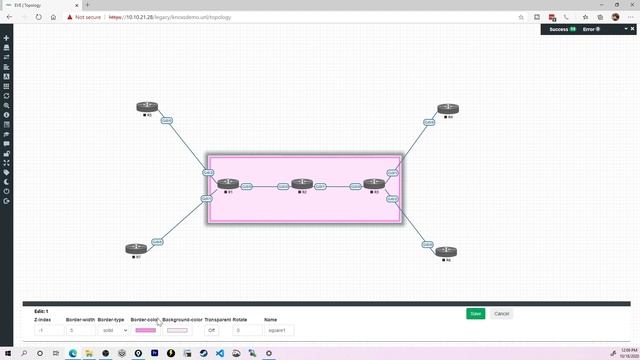Cancel the shape edit form
This screenshot has height=360, width=640.
click(x=502, y=313)
